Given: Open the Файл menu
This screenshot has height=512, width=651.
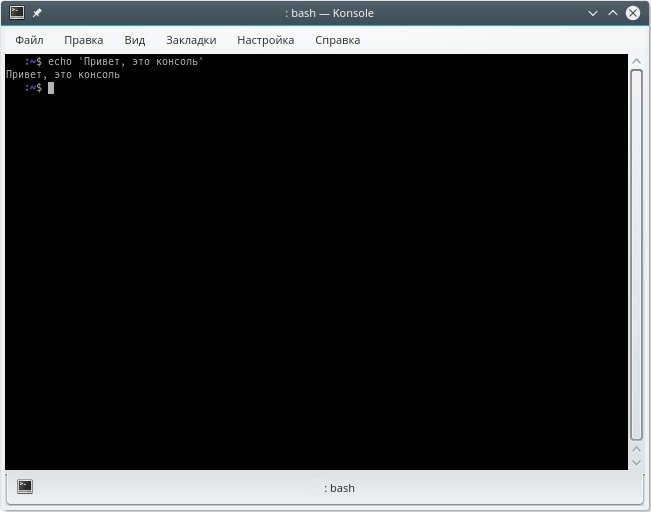Looking at the screenshot, I should (x=29, y=40).
